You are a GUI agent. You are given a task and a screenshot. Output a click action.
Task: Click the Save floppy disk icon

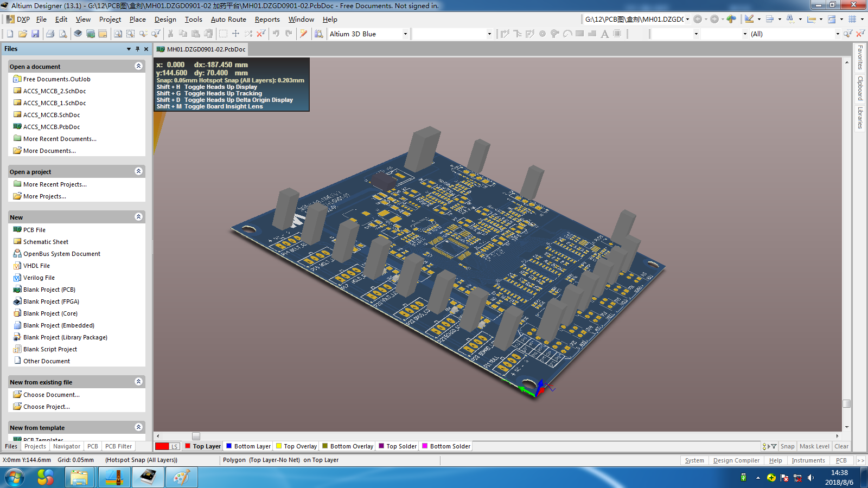click(35, 34)
